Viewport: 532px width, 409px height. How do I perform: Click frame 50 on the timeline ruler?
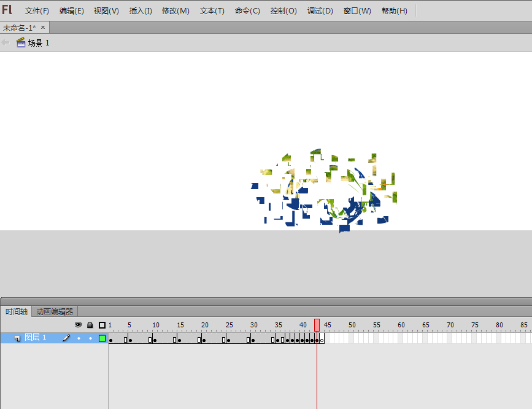pos(352,325)
